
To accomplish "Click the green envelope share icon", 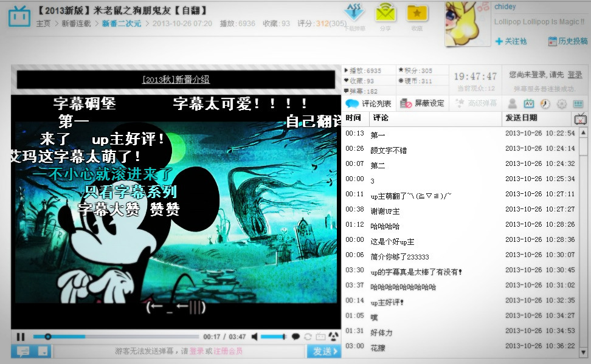I will [385, 13].
